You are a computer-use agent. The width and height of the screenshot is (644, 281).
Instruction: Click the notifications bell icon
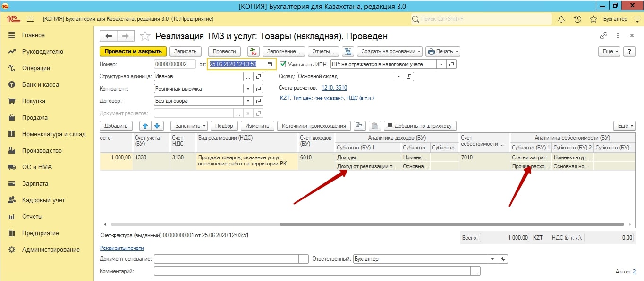561,19
